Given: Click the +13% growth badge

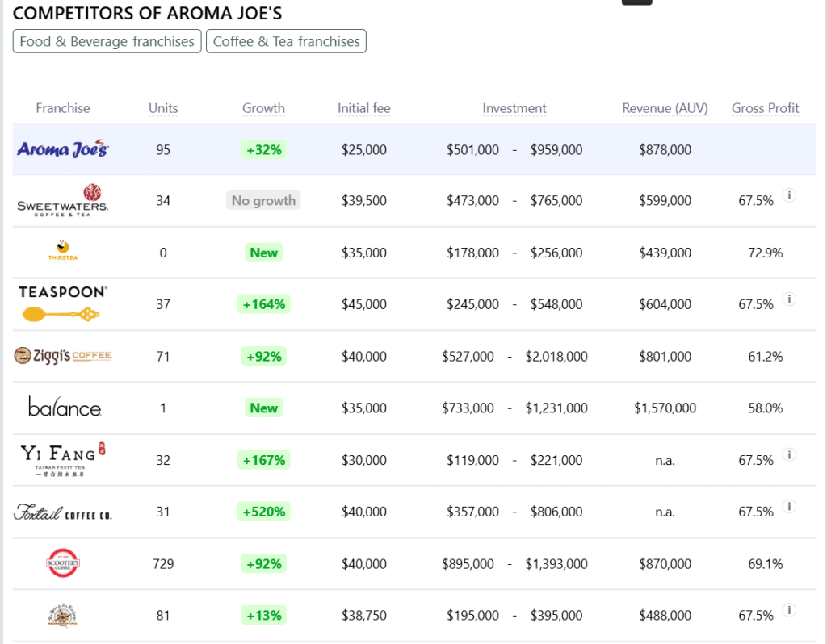Looking at the screenshot, I should [264, 615].
